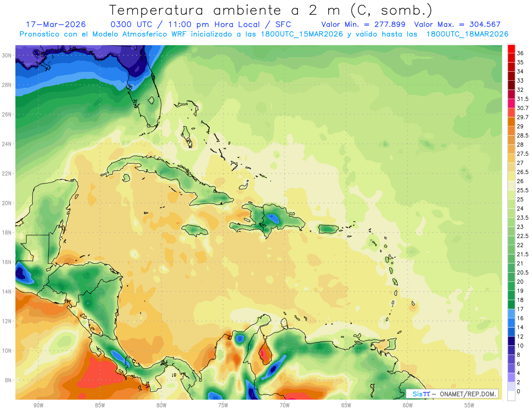Click the legend value '25.5'

click(x=523, y=190)
